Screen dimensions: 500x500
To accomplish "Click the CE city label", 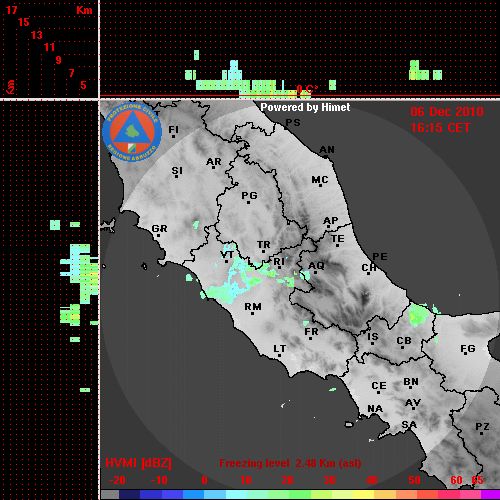I will click(x=379, y=386).
